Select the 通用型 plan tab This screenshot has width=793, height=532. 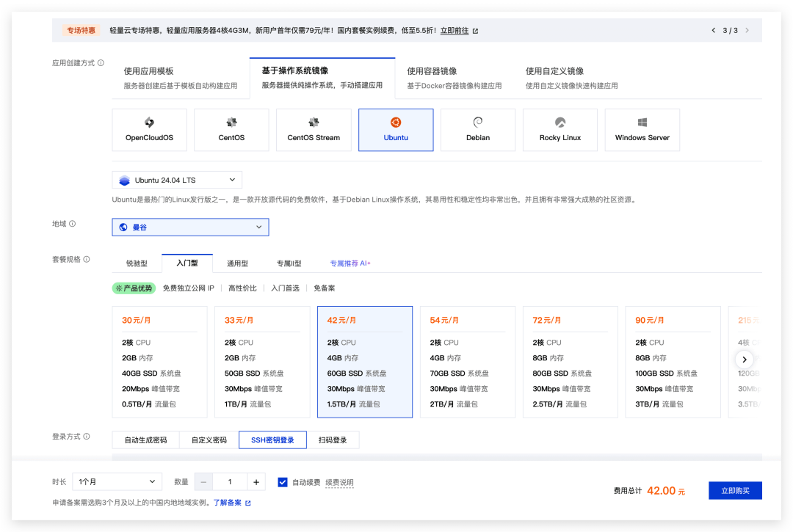[237, 263]
